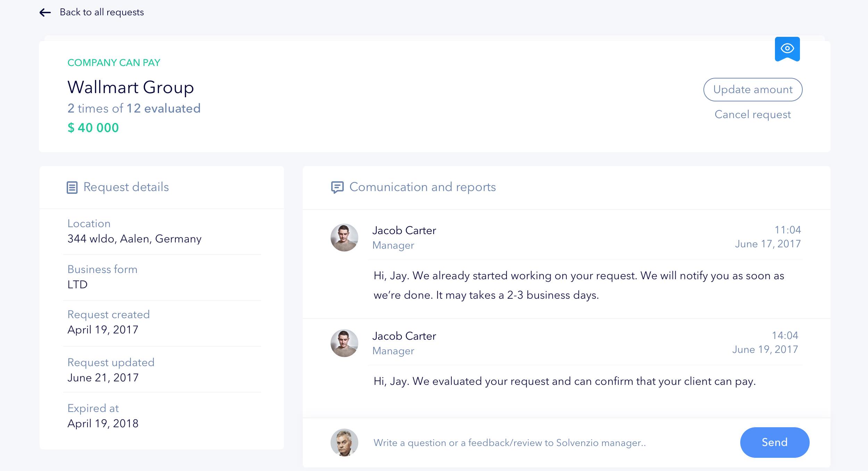Viewport: 868px width, 471px height.
Task: Select the Comunication and reports header
Action: [422, 187]
